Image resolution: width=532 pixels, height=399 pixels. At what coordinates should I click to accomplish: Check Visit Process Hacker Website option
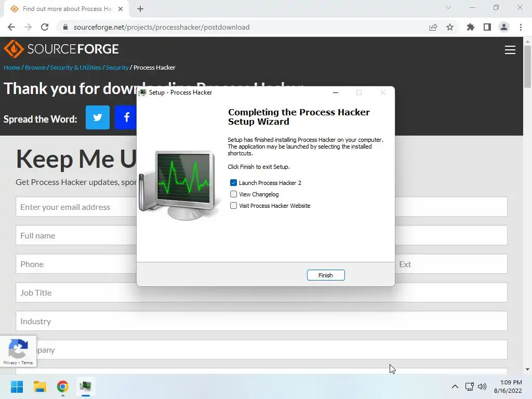(x=233, y=206)
